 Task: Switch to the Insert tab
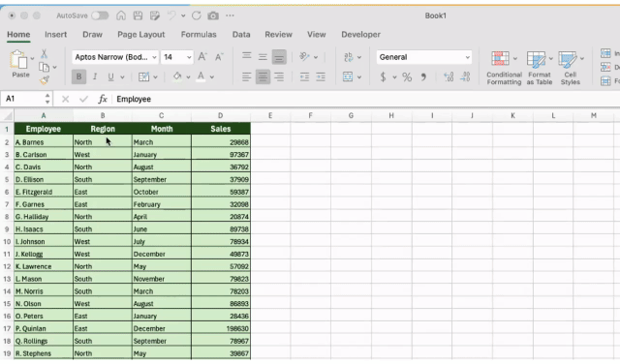(56, 35)
